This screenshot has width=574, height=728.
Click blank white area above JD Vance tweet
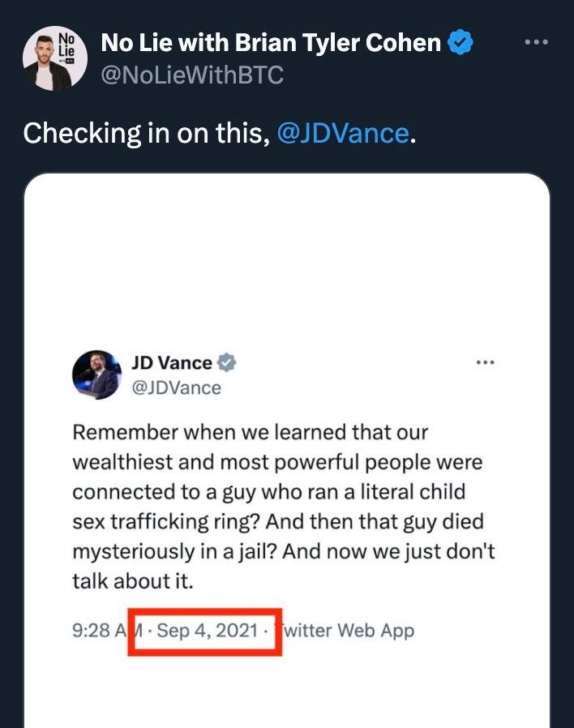287,260
